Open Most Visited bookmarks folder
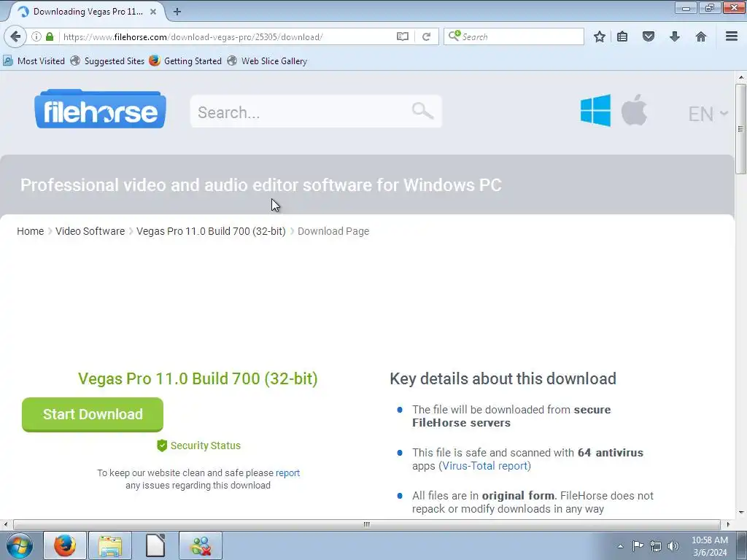 pyautogui.click(x=34, y=61)
